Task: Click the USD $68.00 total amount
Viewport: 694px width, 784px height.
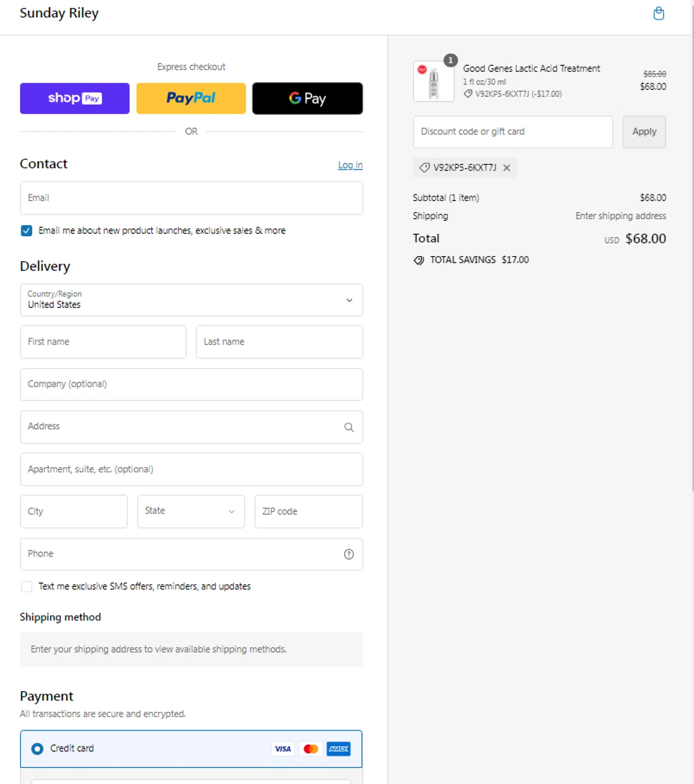Action: tap(635, 239)
